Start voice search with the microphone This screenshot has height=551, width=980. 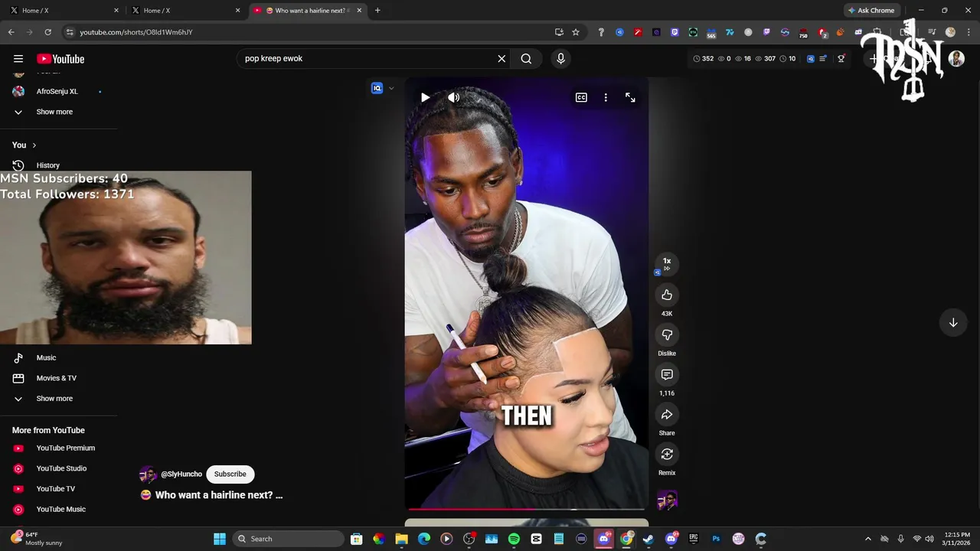560,59
